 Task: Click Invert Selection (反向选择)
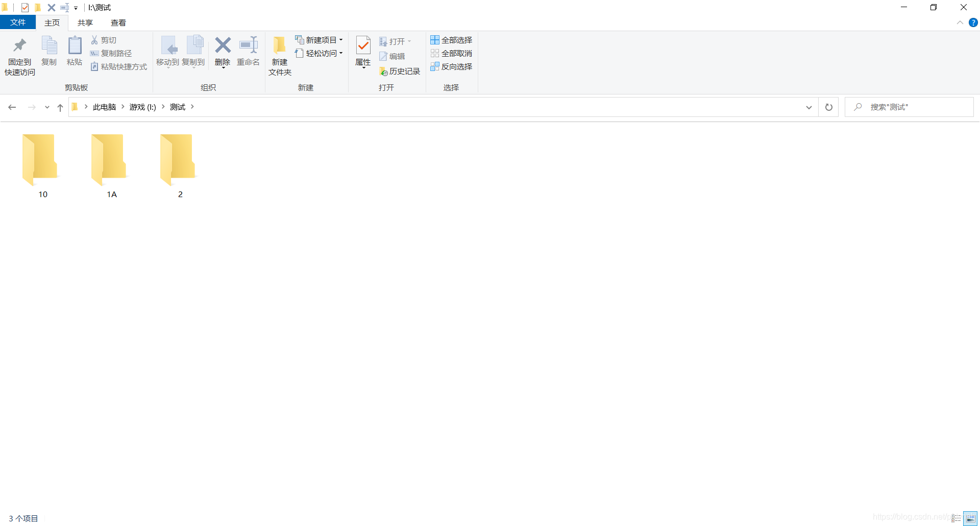pyautogui.click(x=451, y=66)
